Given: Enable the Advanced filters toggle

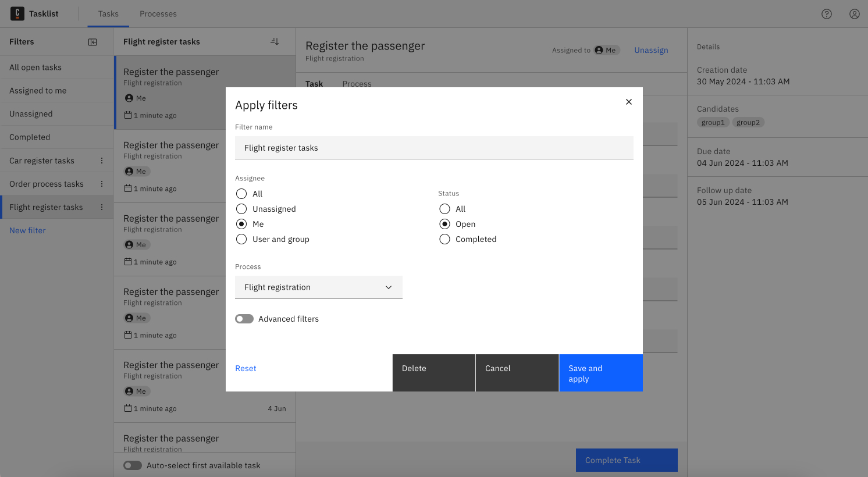Looking at the screenshot, I should click(x=244, y=319).
